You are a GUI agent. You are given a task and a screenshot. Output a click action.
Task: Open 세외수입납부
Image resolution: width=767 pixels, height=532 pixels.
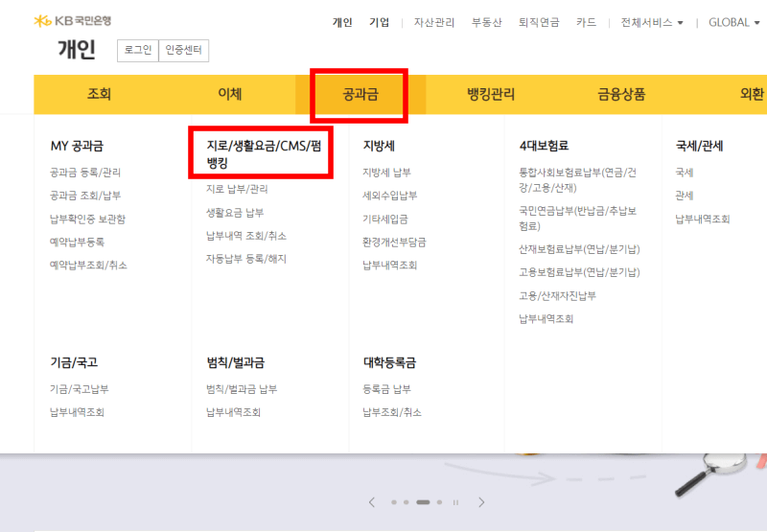click(389, 196)
